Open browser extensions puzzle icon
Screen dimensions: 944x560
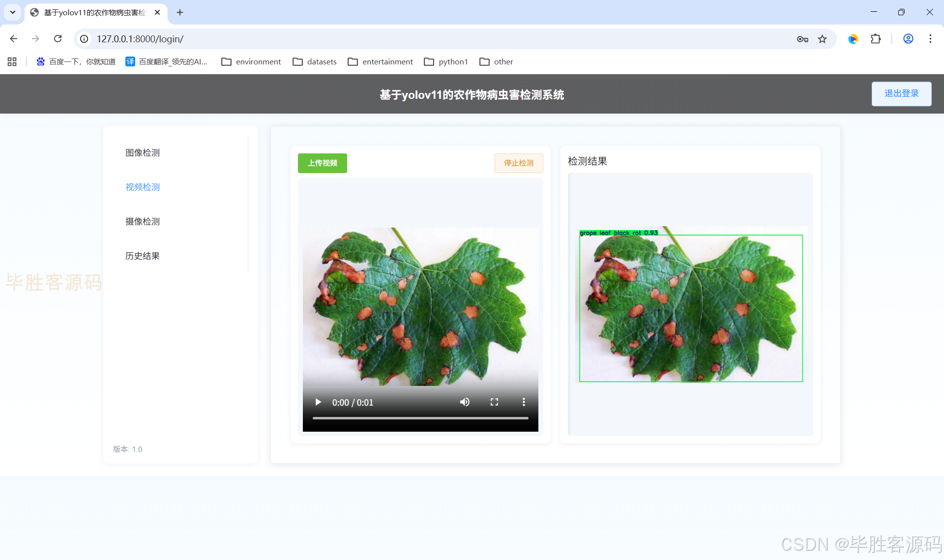[876, 39]
